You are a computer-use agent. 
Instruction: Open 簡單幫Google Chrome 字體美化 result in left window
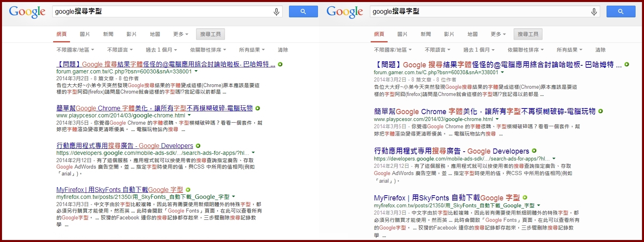pyautogui.click(x=155, y=108)
